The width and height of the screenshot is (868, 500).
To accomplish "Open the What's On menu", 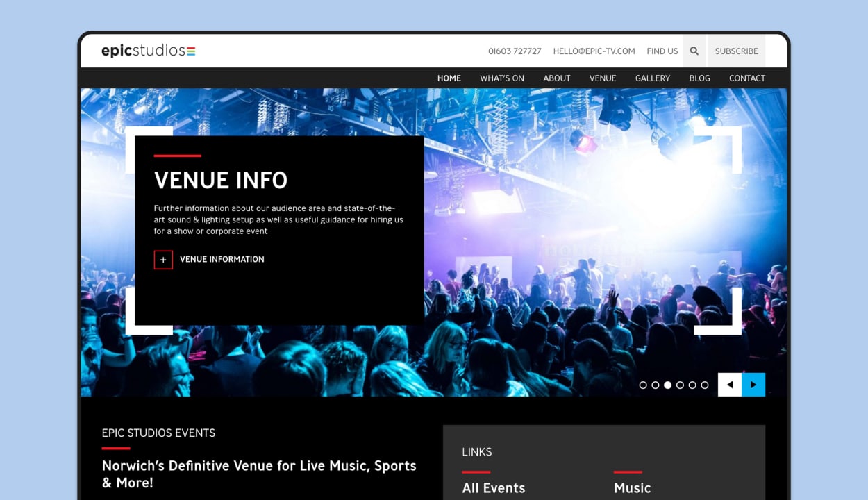I will [x=502, y=78].
